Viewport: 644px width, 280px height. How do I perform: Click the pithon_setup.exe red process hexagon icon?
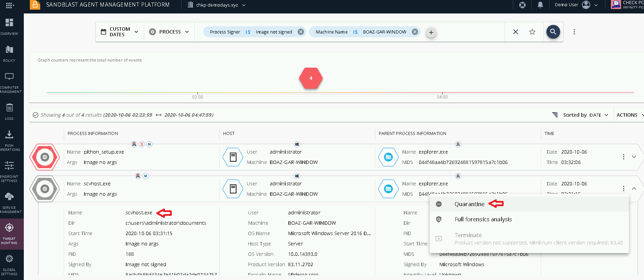44,157
